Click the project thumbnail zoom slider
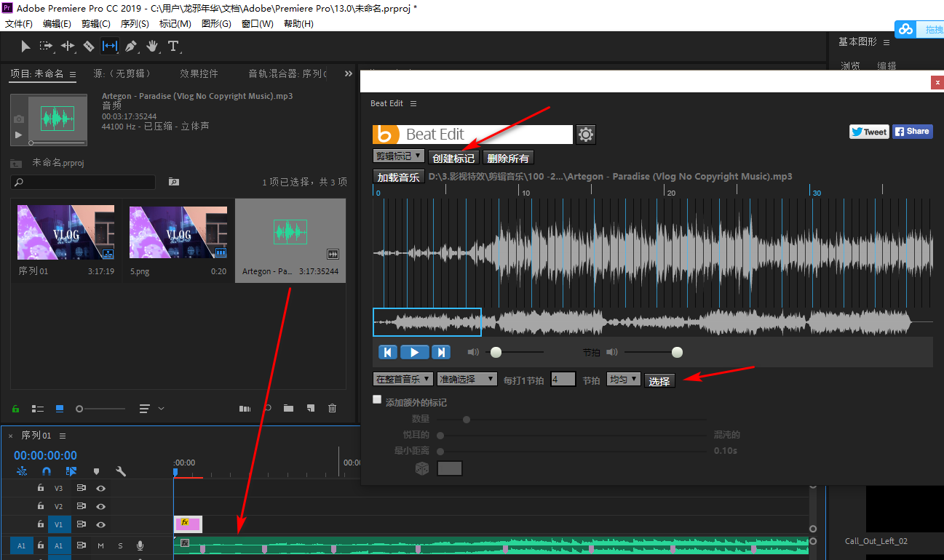944x560 pixels. point(101,409)
